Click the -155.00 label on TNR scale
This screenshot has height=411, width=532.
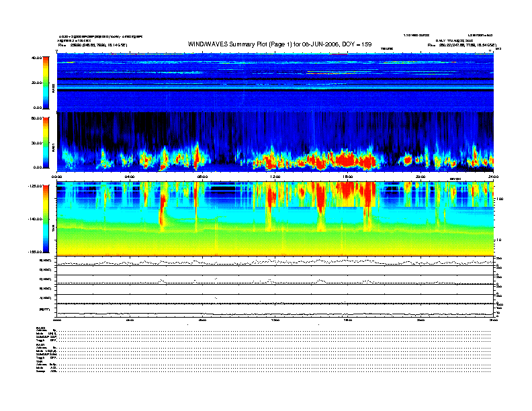click(x=35, y=252)
